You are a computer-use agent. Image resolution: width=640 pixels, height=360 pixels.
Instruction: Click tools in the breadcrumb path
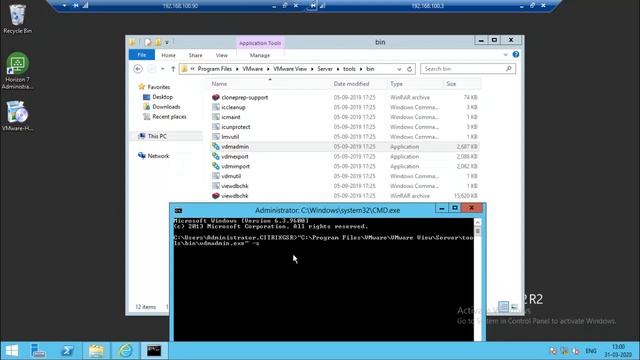tap(349, 69)
